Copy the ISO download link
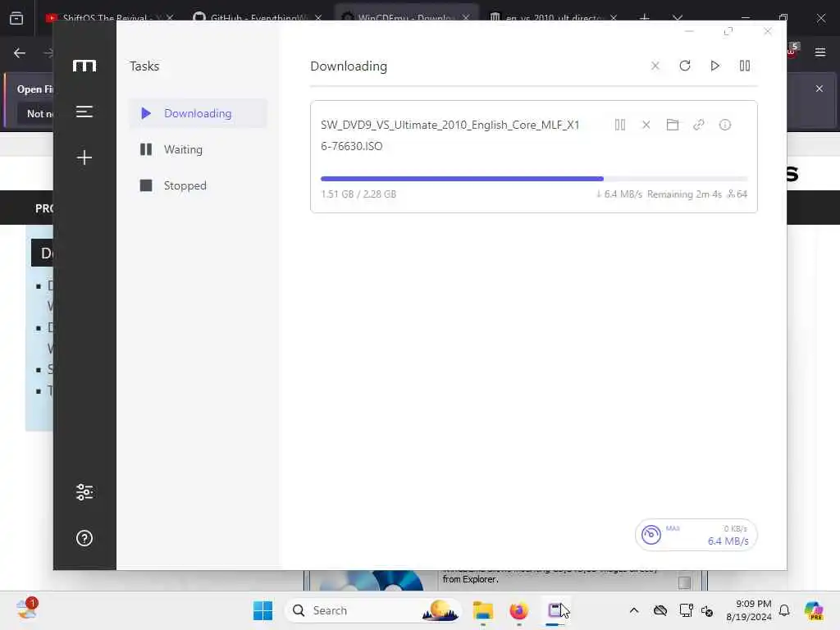The width and height of the screenshot is (840, 630). click(x=699, y=125)
